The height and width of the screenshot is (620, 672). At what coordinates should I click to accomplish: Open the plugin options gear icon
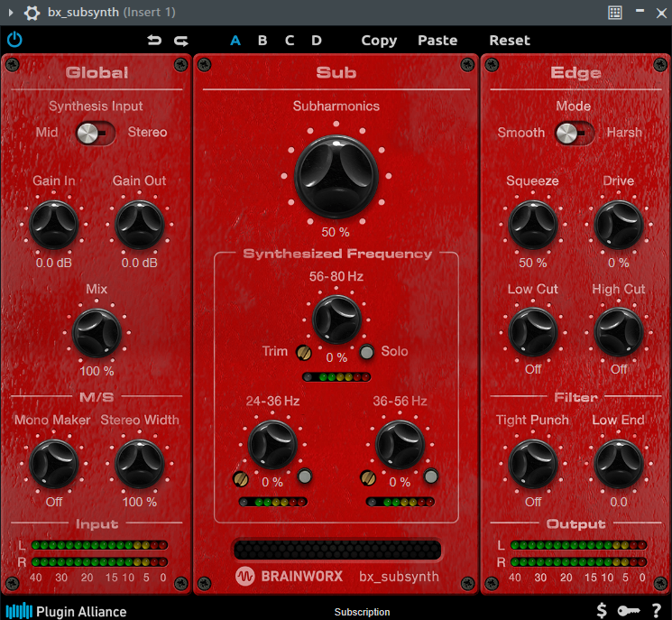tap(32, 13)
